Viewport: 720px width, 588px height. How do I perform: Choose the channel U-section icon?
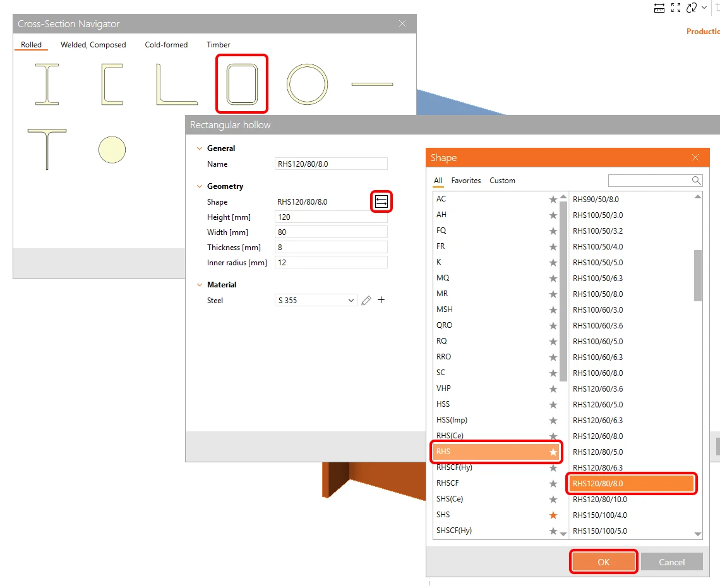[112, 84]
